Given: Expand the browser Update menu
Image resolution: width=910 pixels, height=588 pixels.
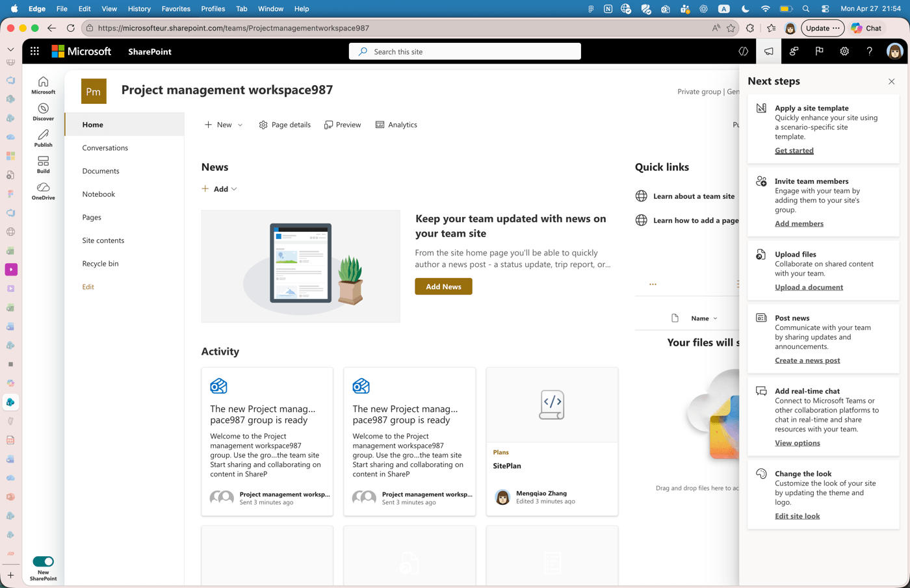Looking at the screenshot, I should 823,28.
